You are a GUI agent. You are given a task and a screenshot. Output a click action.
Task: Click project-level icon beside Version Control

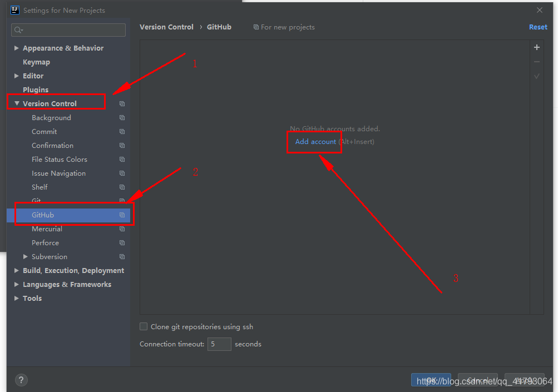tap(122, 104)
